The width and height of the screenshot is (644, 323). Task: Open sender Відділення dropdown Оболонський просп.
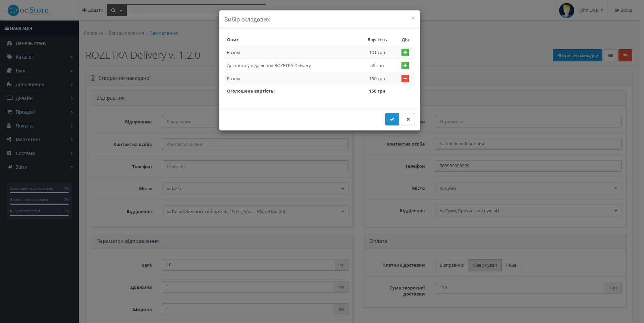point(255,211)
